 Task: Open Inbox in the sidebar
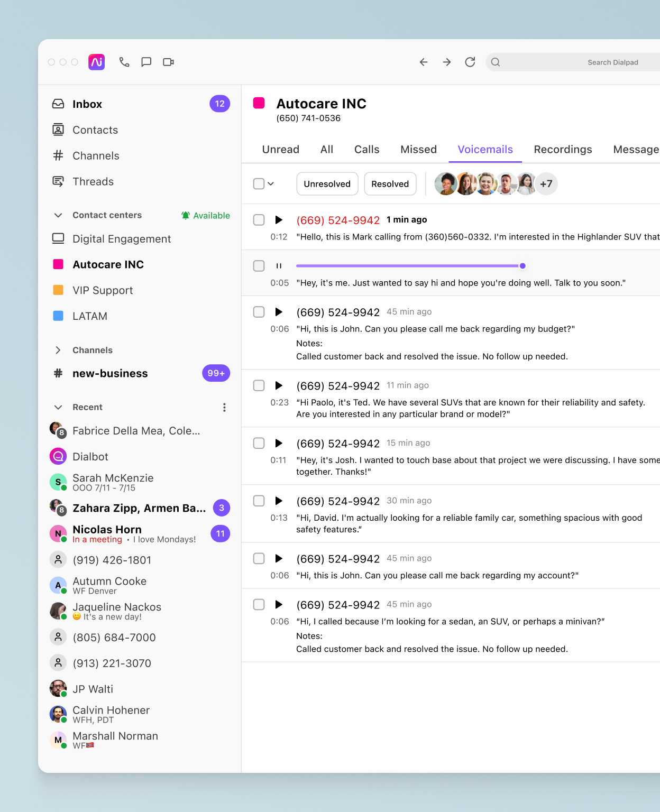140,104
